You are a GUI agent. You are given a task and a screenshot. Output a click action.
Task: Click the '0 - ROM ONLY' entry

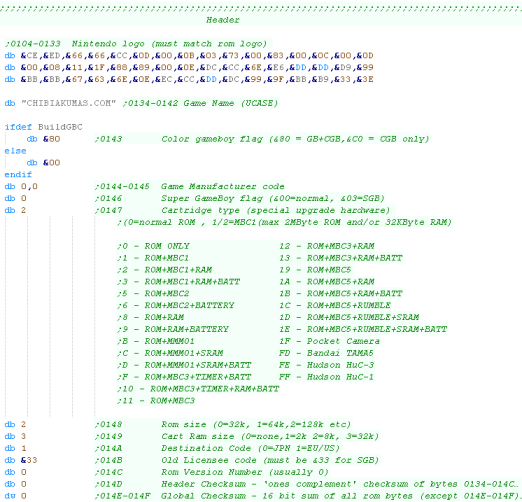pos(153,246)
